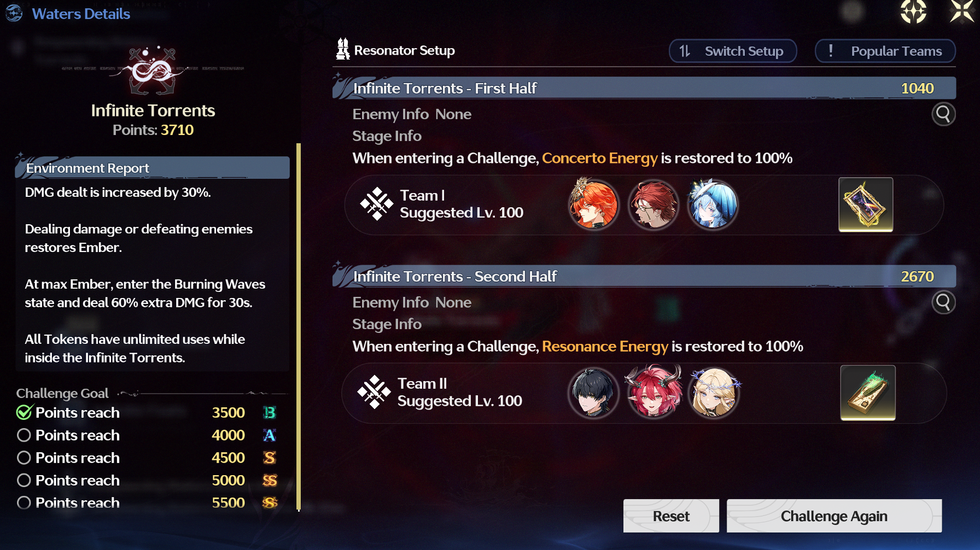Image resolution: width=980 pixels, height=550 pixels.
Task: Select Points reach 4000 goal radio
Action: pos(24,435)
